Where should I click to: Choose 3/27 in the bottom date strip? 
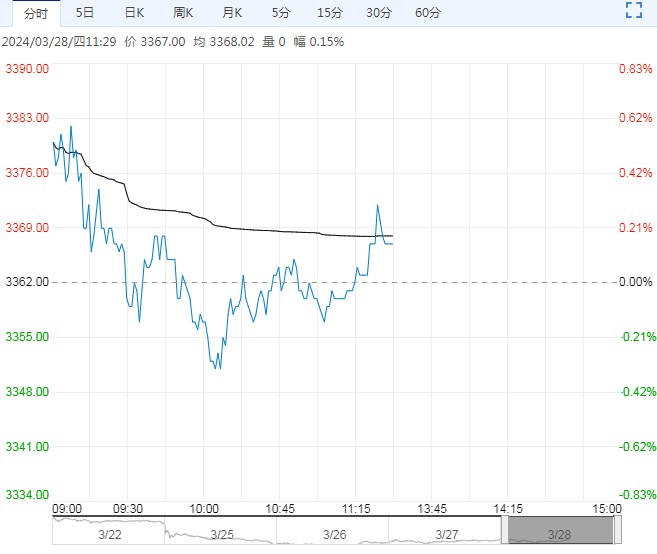pyautogui.click(x=445, y=534)
